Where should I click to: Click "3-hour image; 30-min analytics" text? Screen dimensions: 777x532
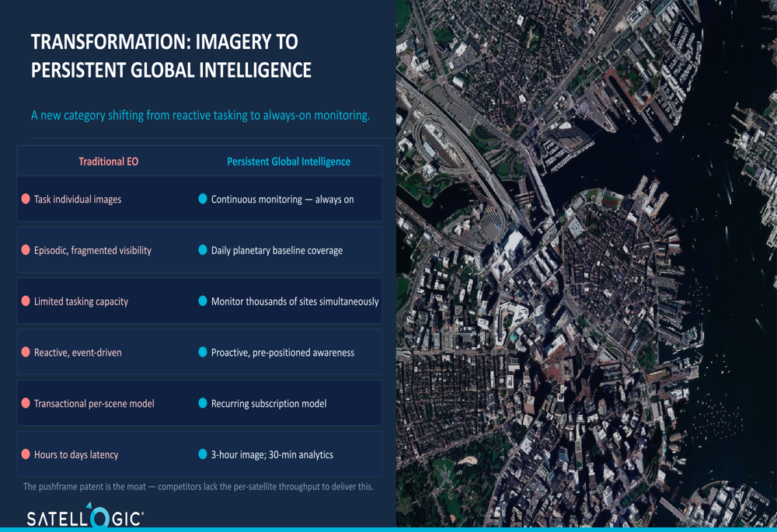point(272,454)
